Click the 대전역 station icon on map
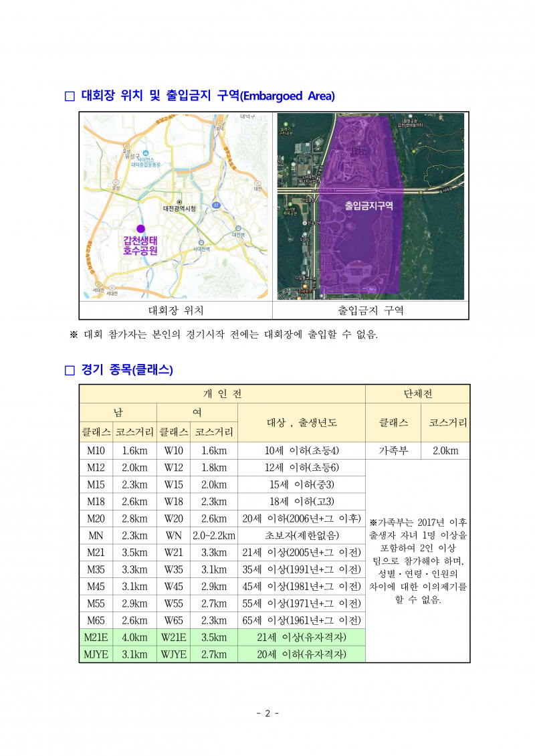The image size is (535, 756). tap(238, 229)
